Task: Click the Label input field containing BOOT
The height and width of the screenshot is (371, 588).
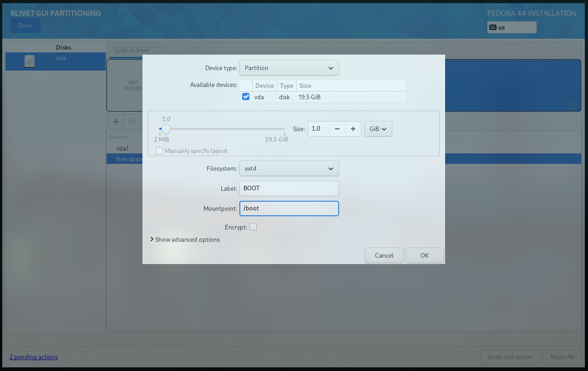Action: coord(289,188)
